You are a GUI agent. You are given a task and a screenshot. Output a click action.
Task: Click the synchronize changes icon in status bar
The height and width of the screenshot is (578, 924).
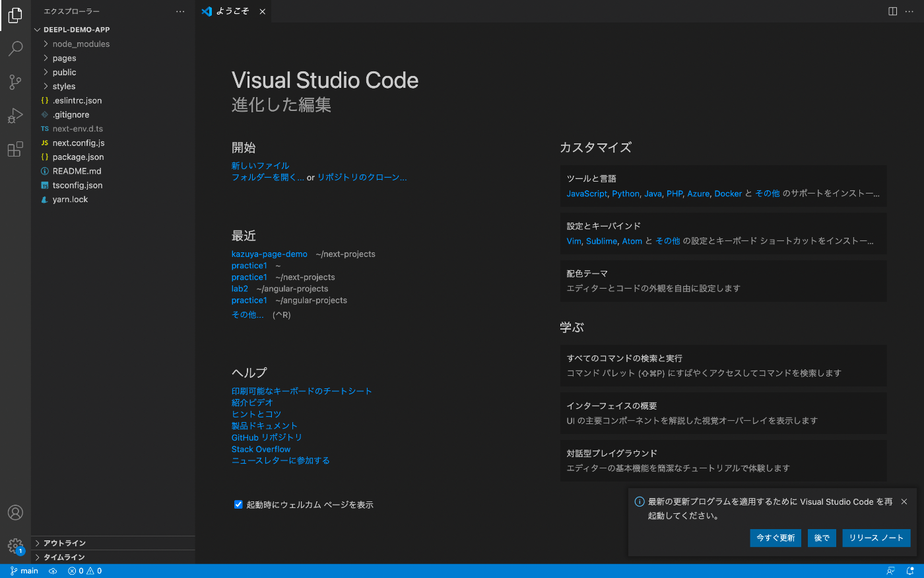click(x=53, y=571)
